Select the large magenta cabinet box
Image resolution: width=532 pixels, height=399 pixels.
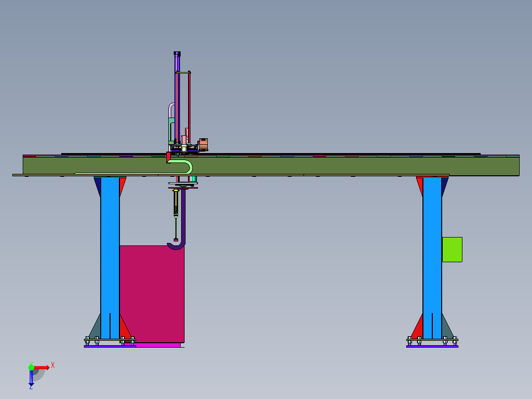point(152,294)
